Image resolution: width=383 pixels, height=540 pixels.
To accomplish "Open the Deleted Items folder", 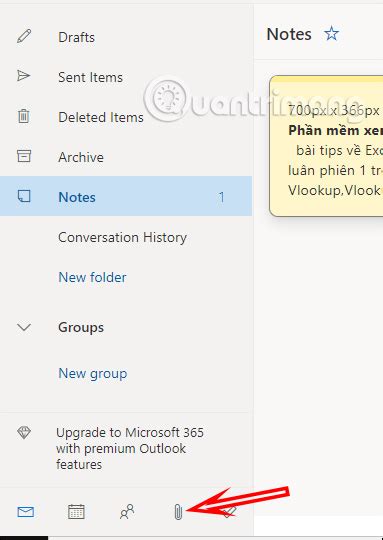I will pyautogui.click(x=126, y=117).
